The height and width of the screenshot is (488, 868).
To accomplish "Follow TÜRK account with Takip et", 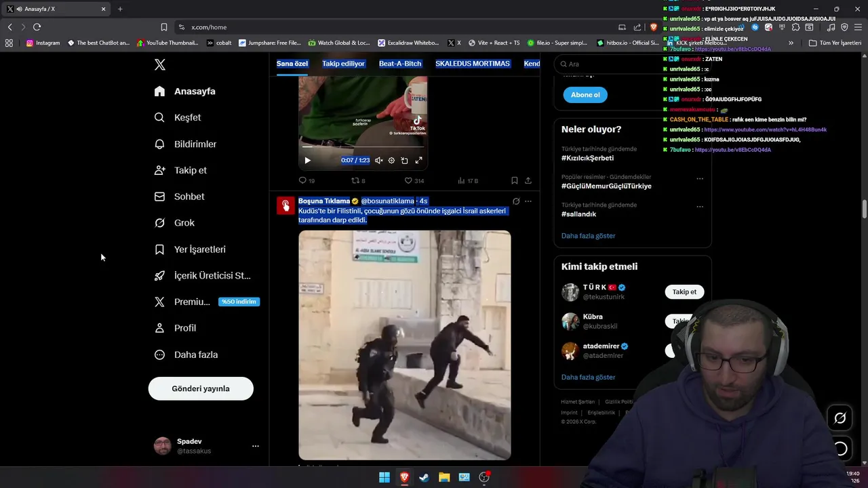I will (684, 292).
